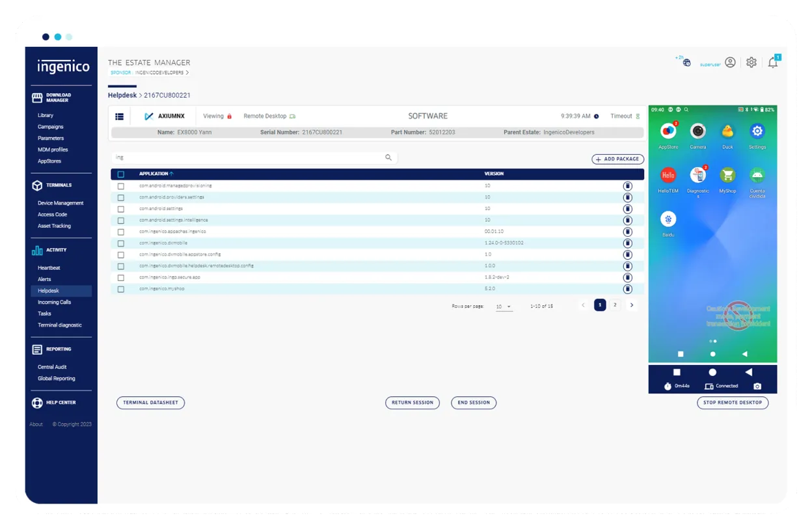Go to next page arrow

(631, 305)
